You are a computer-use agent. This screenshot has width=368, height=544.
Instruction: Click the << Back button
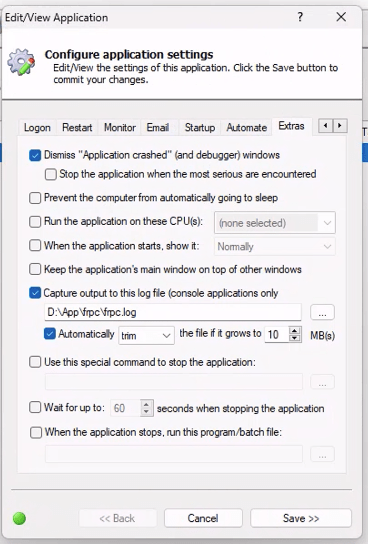[x=117, y=518]
